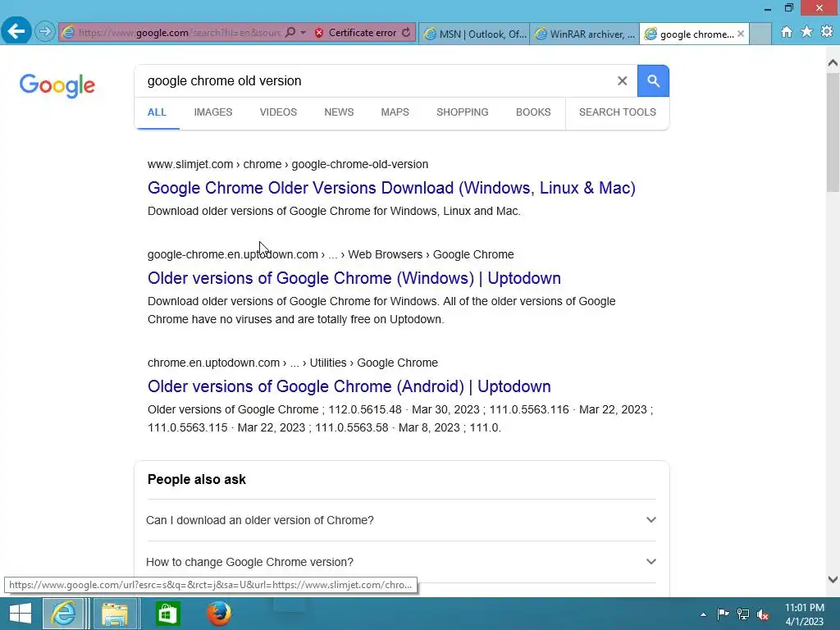Open the network status tray icon
Screen dimensions: 840x630
(743, 614)
